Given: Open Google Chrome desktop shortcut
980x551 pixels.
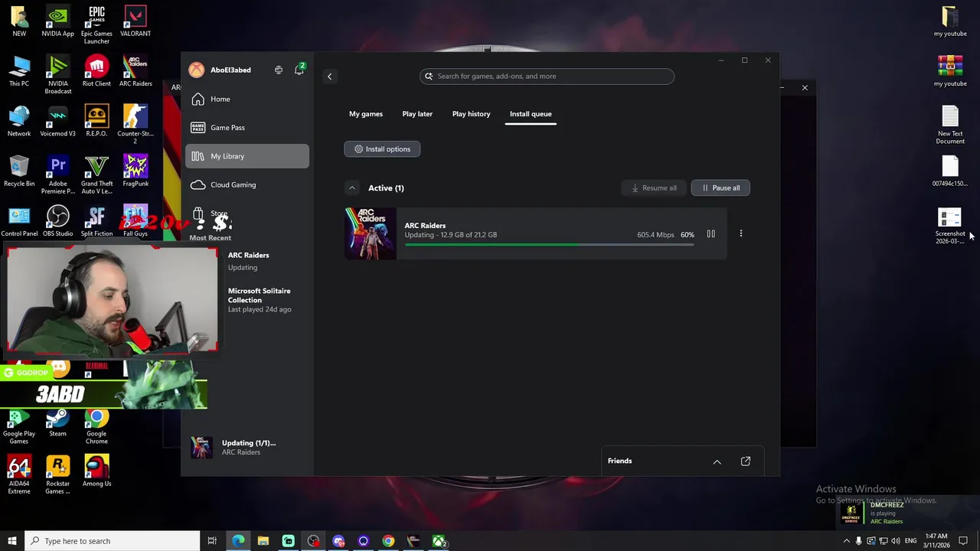Looking at the screenshot, I should pos(96,426).
